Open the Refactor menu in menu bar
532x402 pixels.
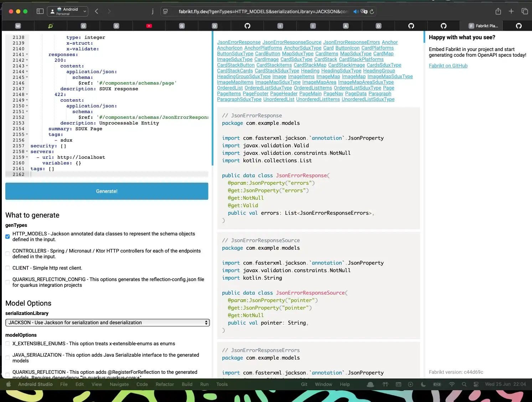(x=164, y=384)
